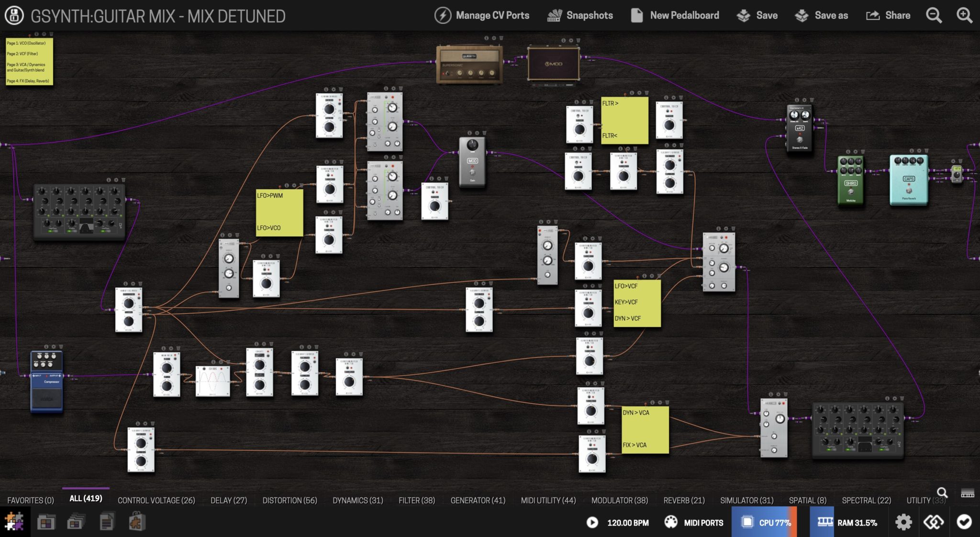Switch to the FILTER (38) tab
The height and width of the screenshot is (537, 980).
pyautogui.click(x=416, y=500)
